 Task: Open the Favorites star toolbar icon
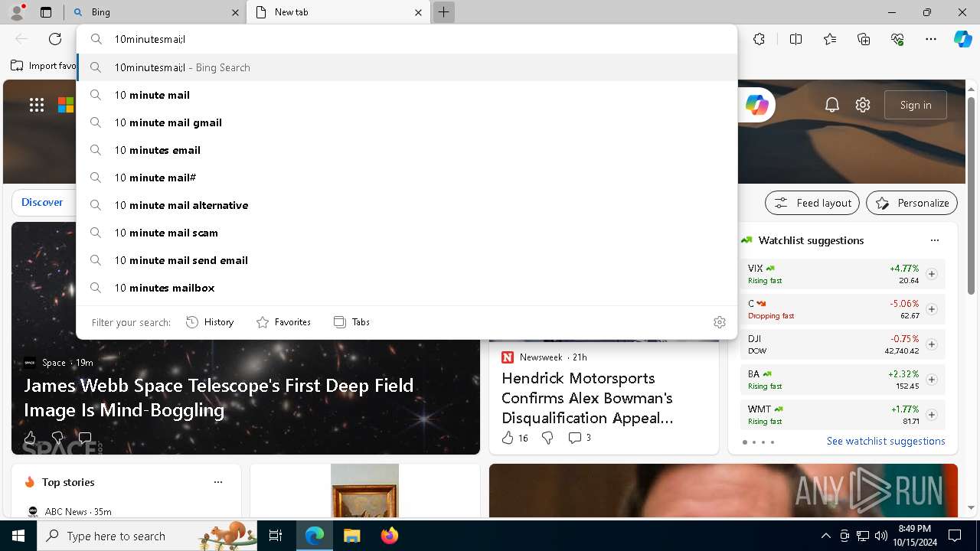(x=830, y=39)
